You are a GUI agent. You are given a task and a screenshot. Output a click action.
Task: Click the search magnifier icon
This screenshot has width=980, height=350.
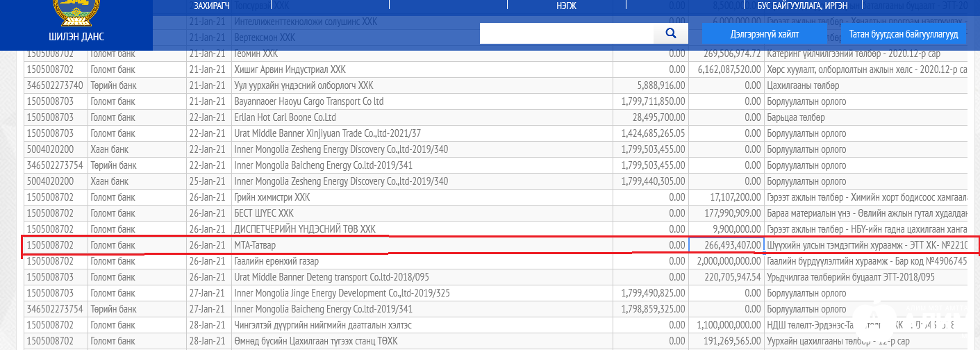(671, 33)
